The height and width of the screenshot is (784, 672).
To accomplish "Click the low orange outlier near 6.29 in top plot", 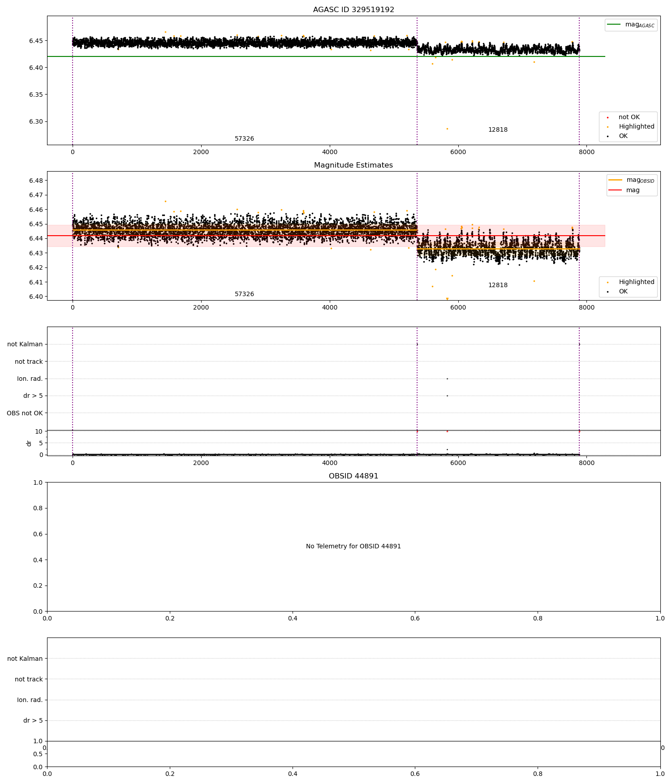I will tap(447, 129).
